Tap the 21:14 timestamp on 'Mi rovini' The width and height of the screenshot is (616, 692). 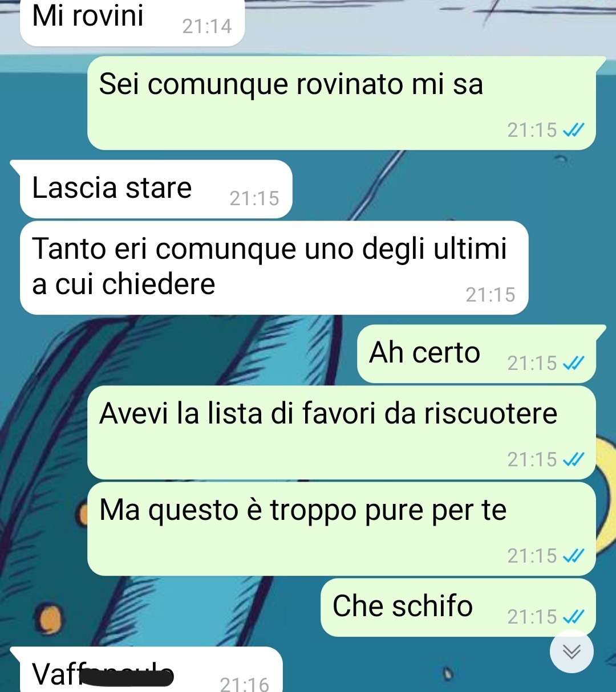pyautogui.click(x=207, y=26)
